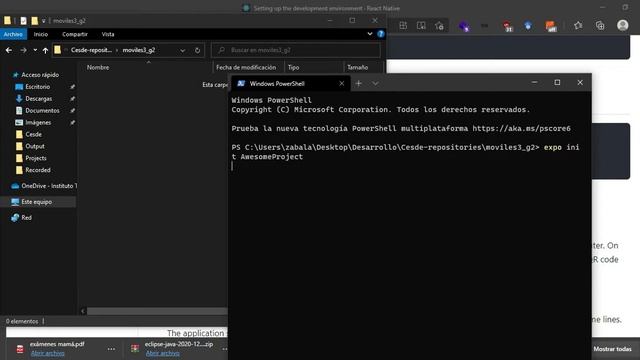This screenshot has width=640, height=360.
Task: Click the orange browser extension icon
Action: pyautogui.click(x=551, y=26)
